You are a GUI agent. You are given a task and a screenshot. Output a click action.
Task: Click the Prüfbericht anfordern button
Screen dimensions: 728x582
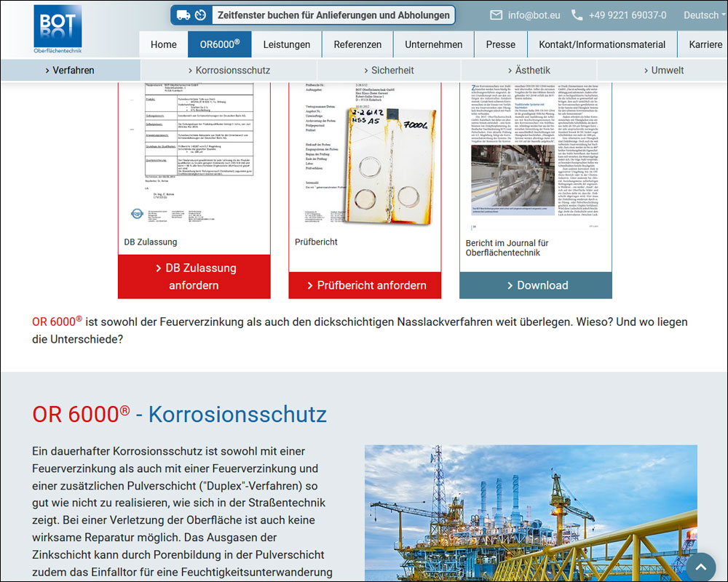click(365, 285)
